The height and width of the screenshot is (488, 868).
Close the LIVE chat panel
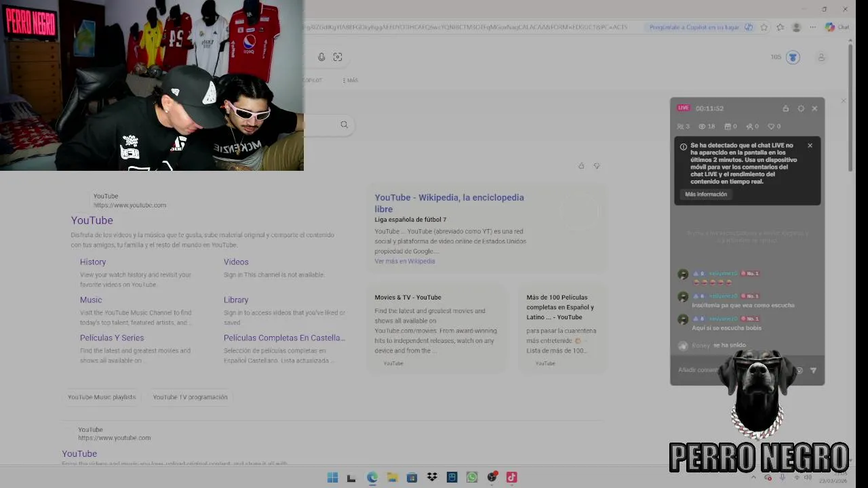point(814,108)
